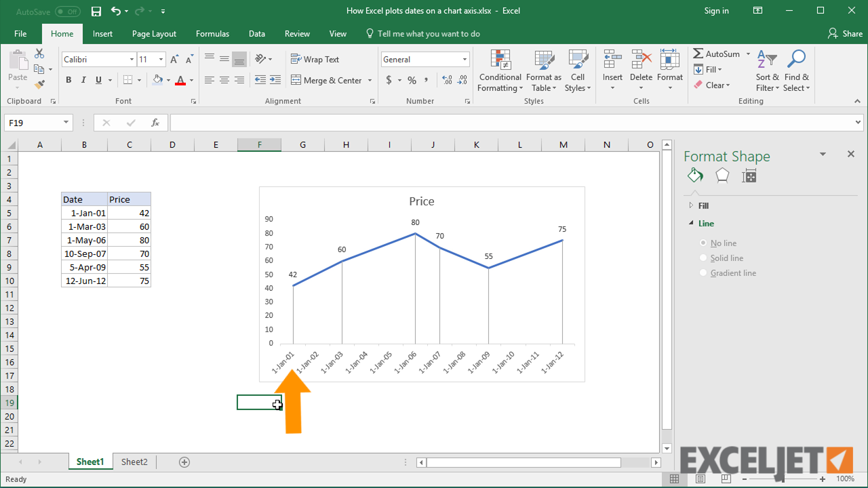868x488 pixels.
Task: Click the Name Box showing F19
Action: [33, 123]
